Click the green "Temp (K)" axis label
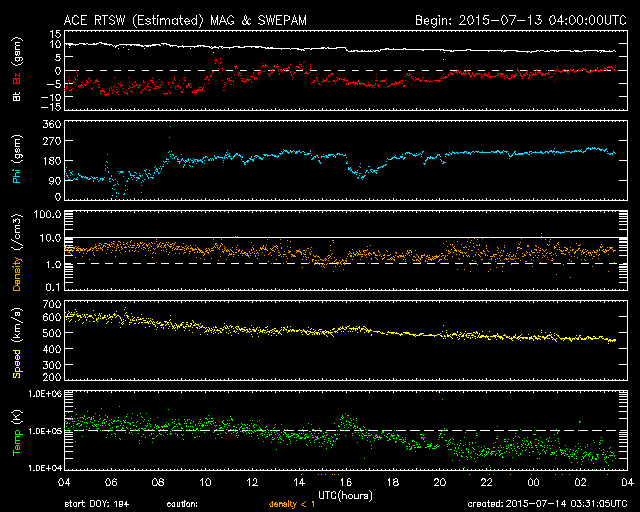 [x=17, y=432]
